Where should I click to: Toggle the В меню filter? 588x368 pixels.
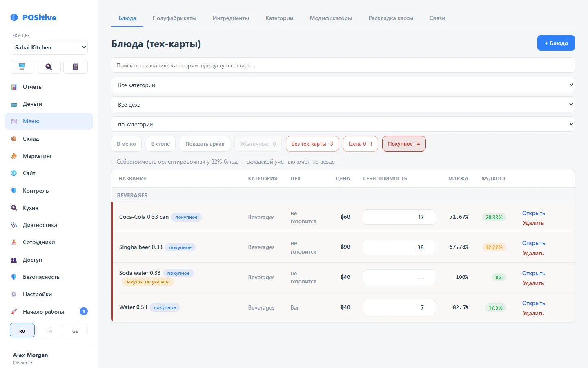point(126,144)
